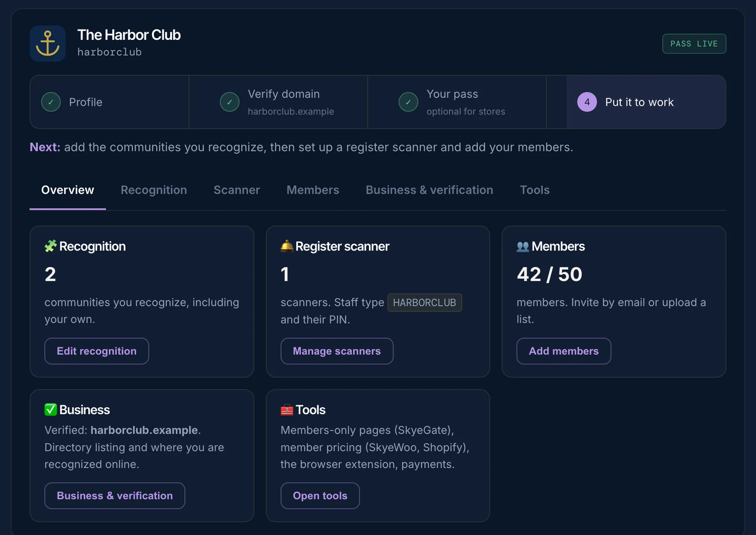Screen dimensions: 756x535
Task: Click the Edit recognition button
Action: click(x=97, y=351)
